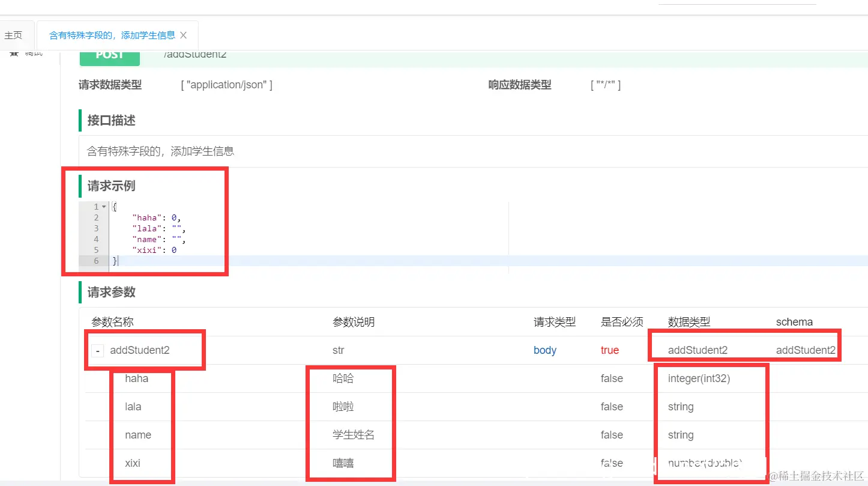This screenshot has width=868, height=486.
Task: Click the body request type cell
Action: tap(545, 350)
